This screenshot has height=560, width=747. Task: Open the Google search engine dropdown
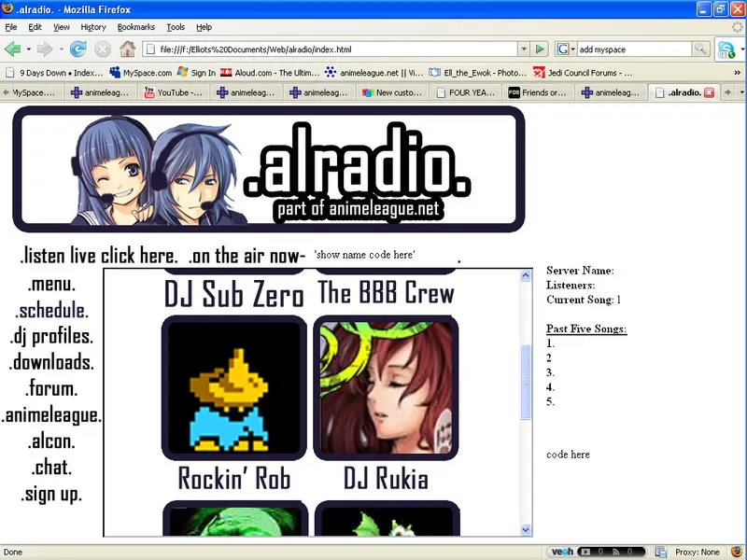coord(566,49)
